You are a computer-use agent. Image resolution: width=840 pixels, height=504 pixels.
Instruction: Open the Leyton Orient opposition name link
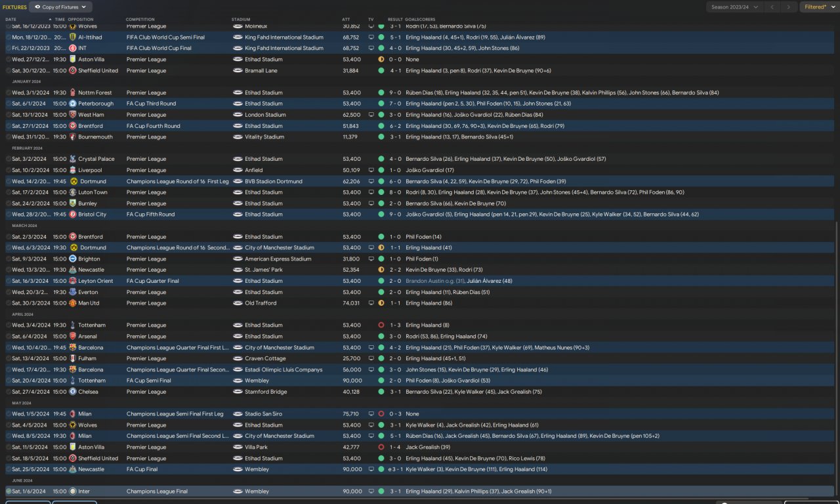point(96,281)
